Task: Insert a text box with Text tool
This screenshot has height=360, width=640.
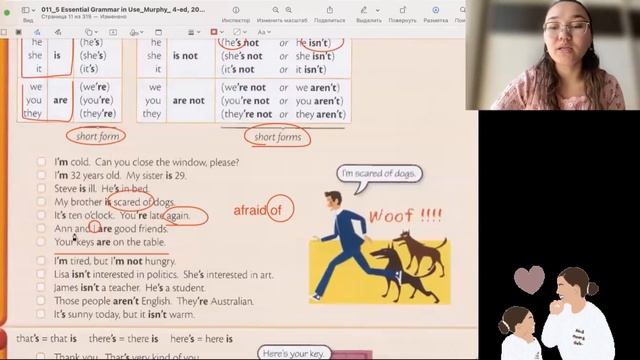Action: click(x=113, y=32)
